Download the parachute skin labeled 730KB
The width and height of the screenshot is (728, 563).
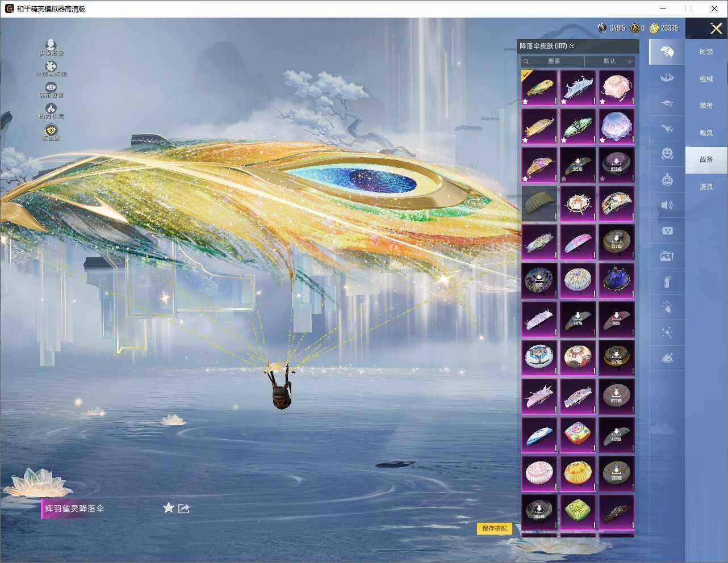(x=617, y=474)
